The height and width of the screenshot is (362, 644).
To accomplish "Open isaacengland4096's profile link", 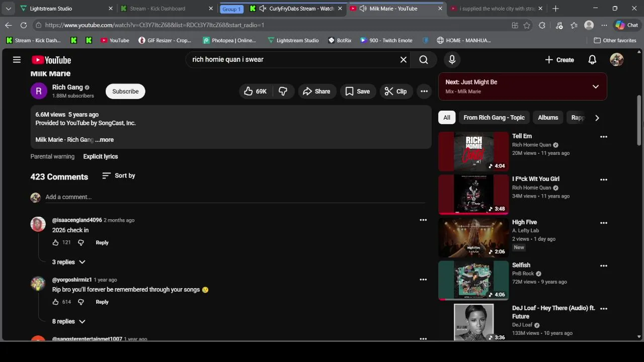I will click(77, 220).
